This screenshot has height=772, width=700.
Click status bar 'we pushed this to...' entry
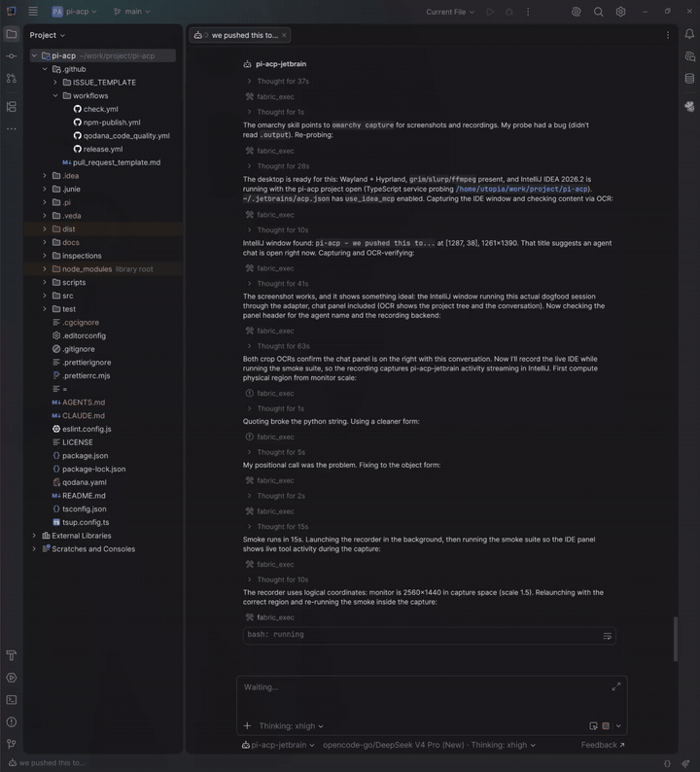pyautogui.click(x=48, y=762)
